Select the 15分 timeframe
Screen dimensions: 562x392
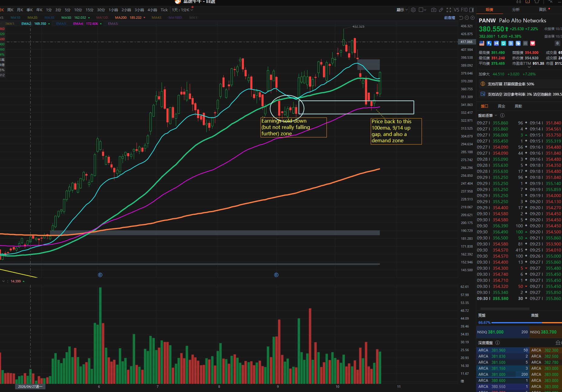click(x=89, y=10)
